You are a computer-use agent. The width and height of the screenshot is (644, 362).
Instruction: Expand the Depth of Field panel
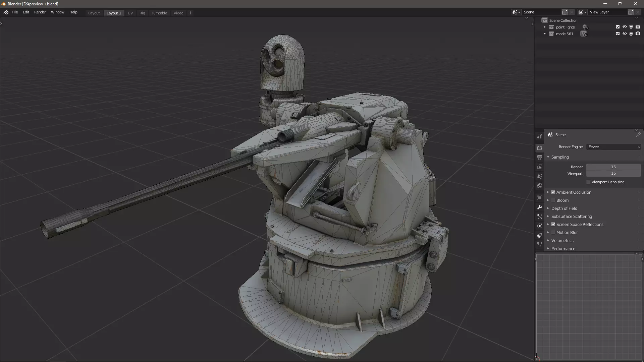click(548, 208)
